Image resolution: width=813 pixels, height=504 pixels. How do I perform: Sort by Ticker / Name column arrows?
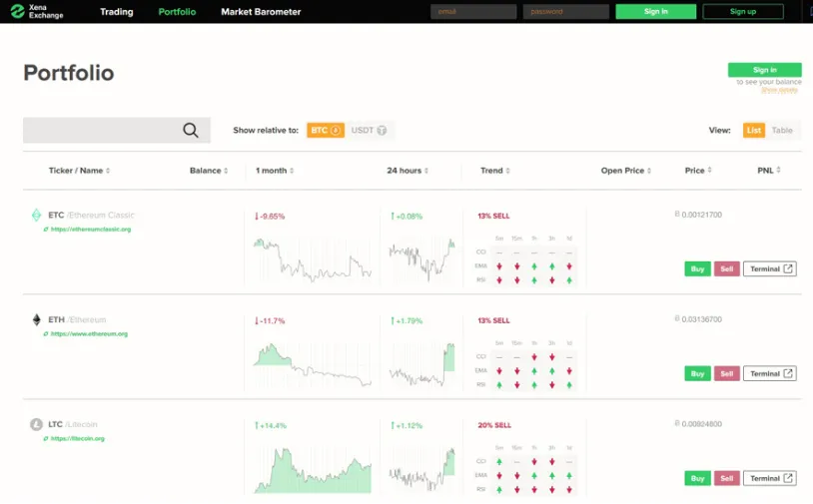coord(108,171)
